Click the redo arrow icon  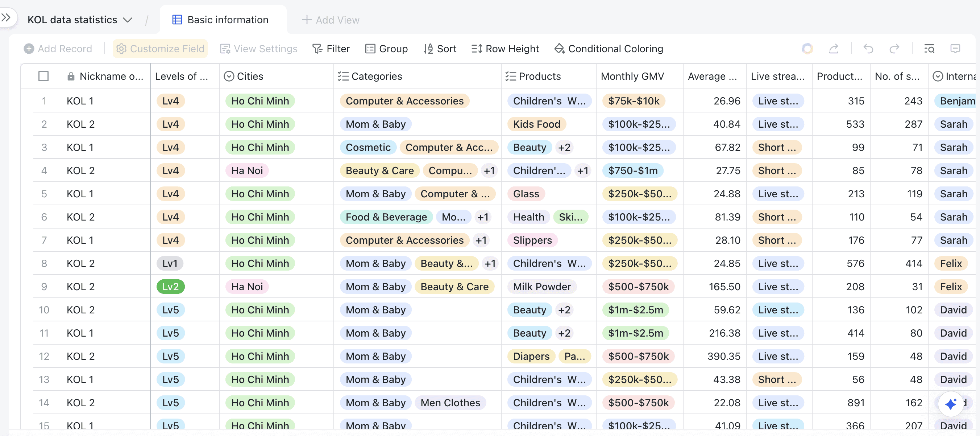click(894, 49)
